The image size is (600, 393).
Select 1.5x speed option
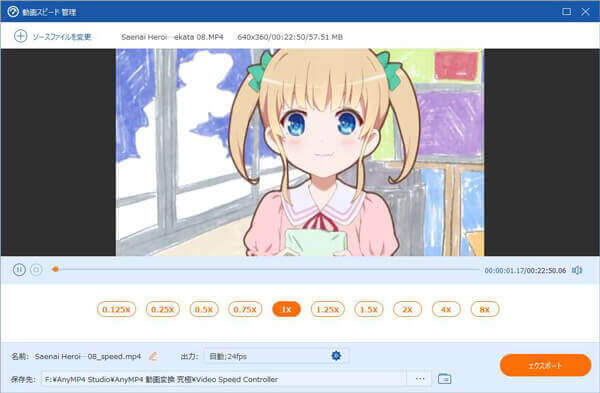[369, 309]
